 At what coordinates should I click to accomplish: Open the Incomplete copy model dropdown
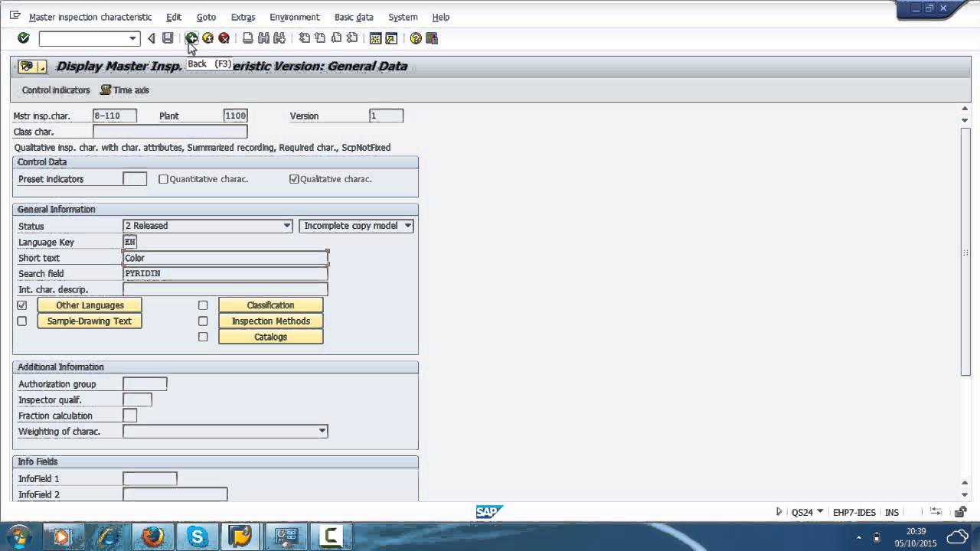(408, 226)
